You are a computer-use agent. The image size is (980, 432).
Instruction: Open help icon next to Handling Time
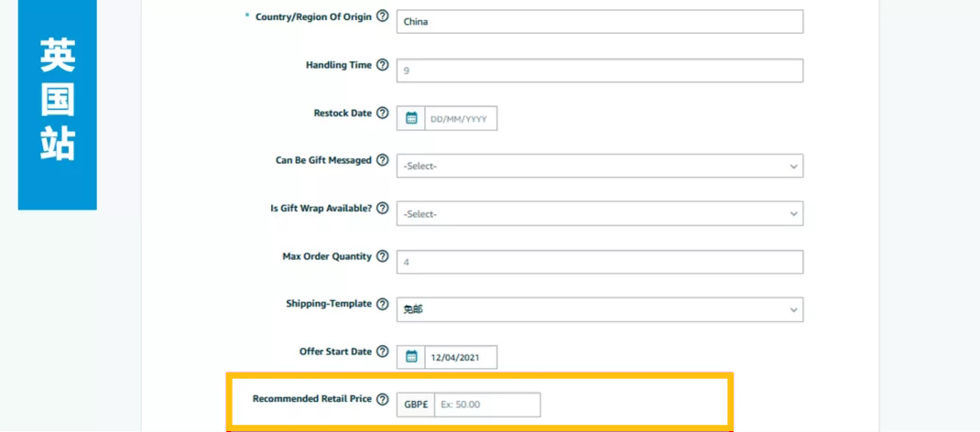[x=383, y=65]
